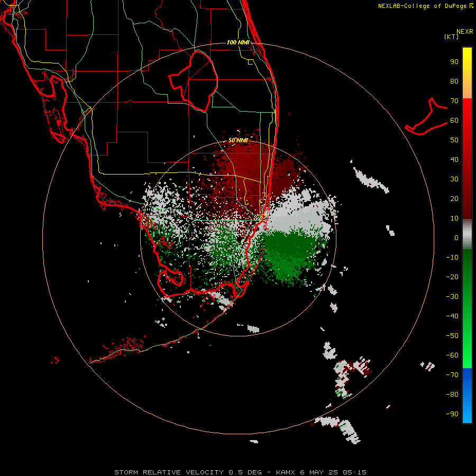Click the bright red segment of the color bar
The width and height of the screenshot is (476, 476).
point(467,159)
